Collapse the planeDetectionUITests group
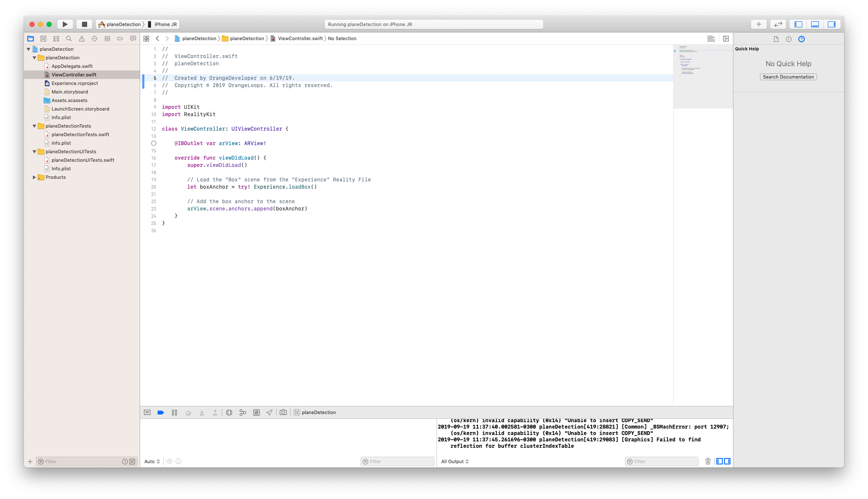 35,152
